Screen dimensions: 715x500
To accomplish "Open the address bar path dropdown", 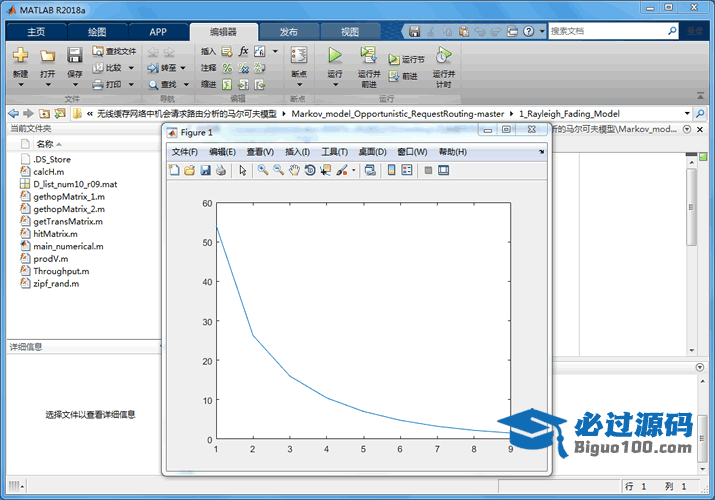I will click(x=687, y=113).
